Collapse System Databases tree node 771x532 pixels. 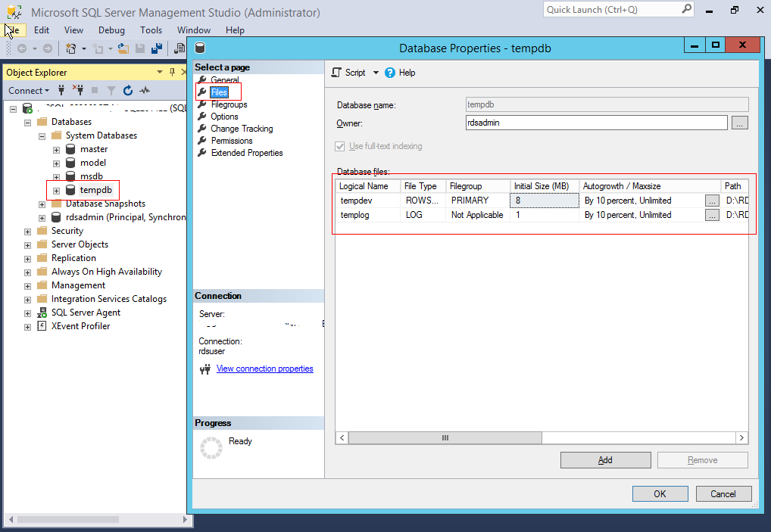pyautogui.click(x=42, y=136)
